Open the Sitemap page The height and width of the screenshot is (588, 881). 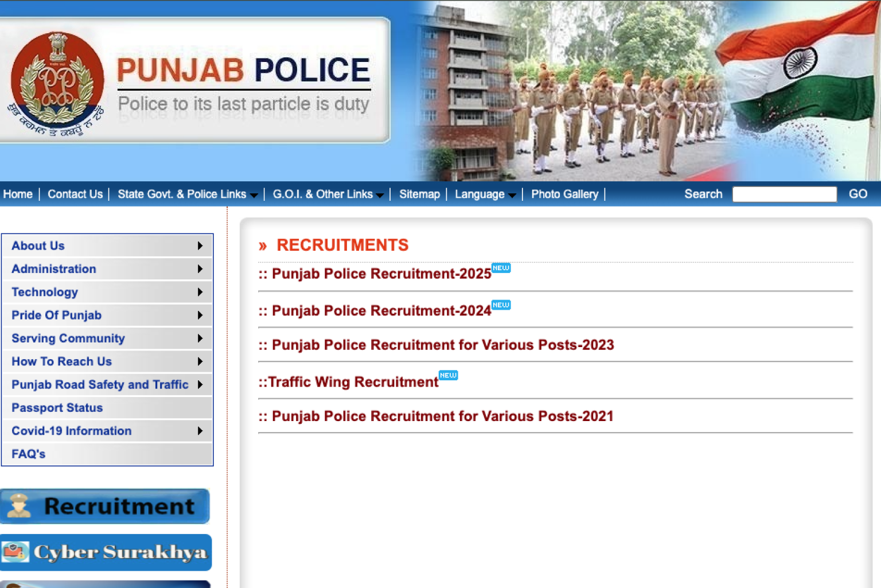pyautogui.click(x=419, y=194)
